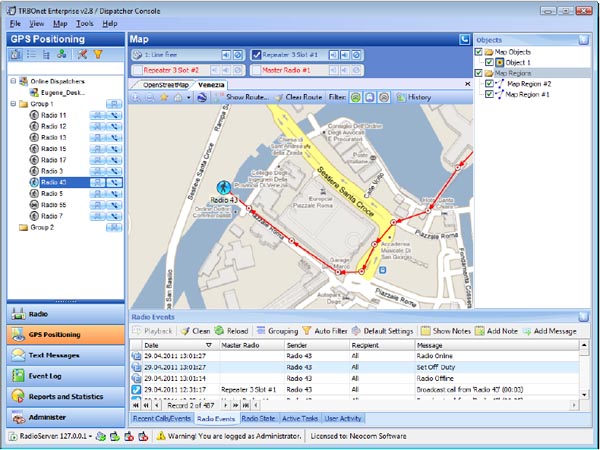Click the Auto Filter button
Image resolution: width=600 pixels, height=450 pixels.
point(325,331)
